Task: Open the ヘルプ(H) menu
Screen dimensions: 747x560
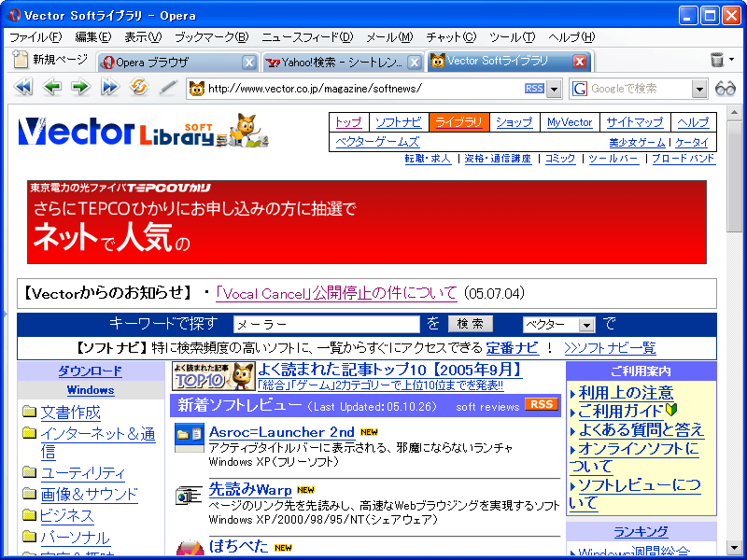Action: tap(571, 37)
